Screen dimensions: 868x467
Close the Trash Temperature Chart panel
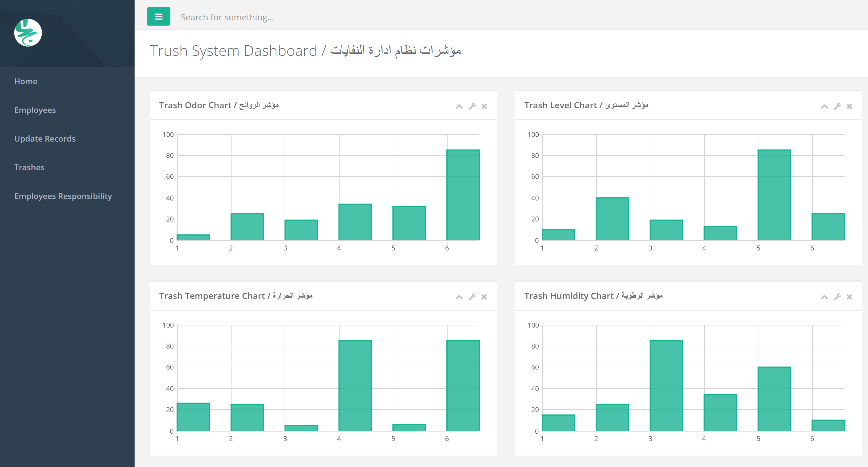tap(484, 297)
